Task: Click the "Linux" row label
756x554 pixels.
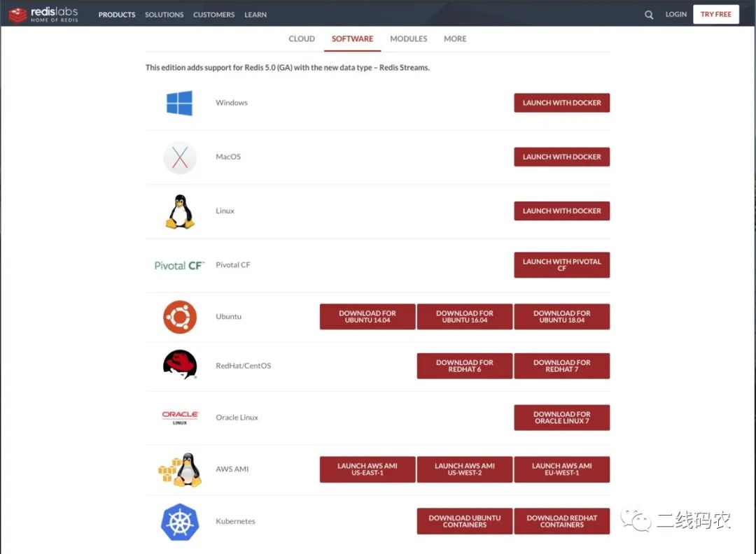Action: (225, 211)
